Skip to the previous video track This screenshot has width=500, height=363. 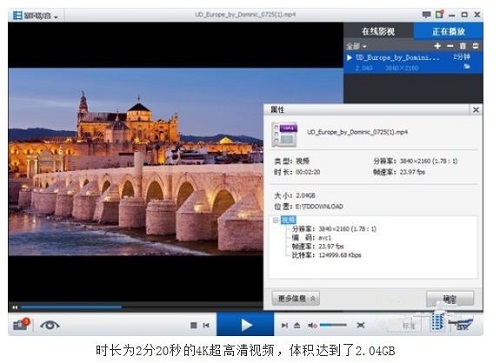click(206, 325)
